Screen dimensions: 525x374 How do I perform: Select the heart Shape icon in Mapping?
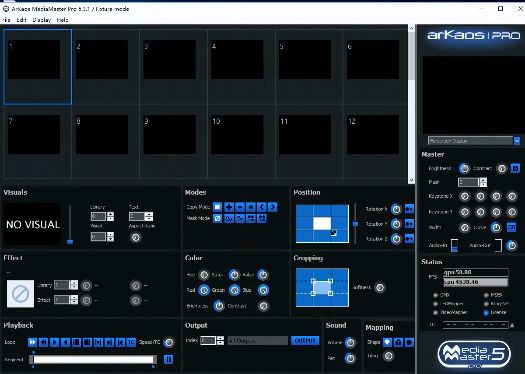tap(387, 342)
